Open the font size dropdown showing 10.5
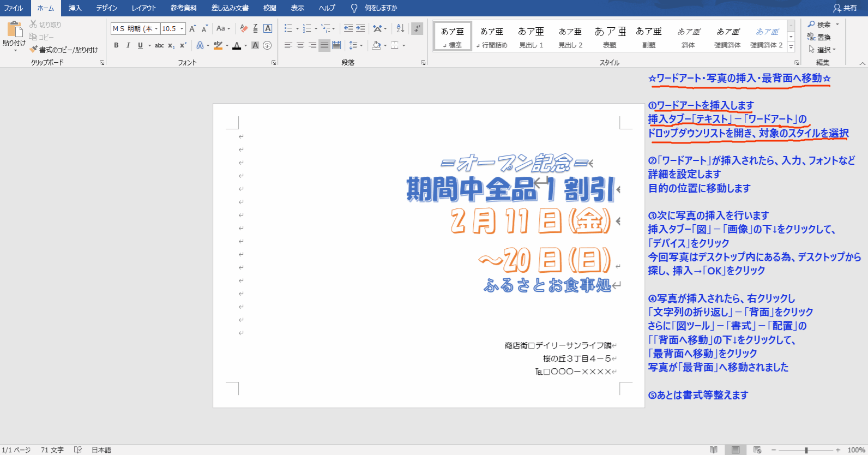 point(182,28)
